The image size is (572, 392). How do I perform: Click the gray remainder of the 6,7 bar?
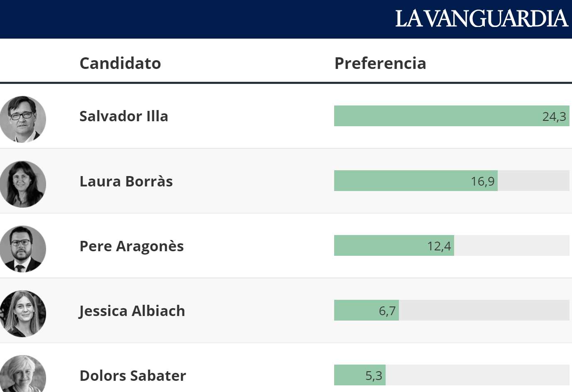pyautogui.click(x=484, y=311)
